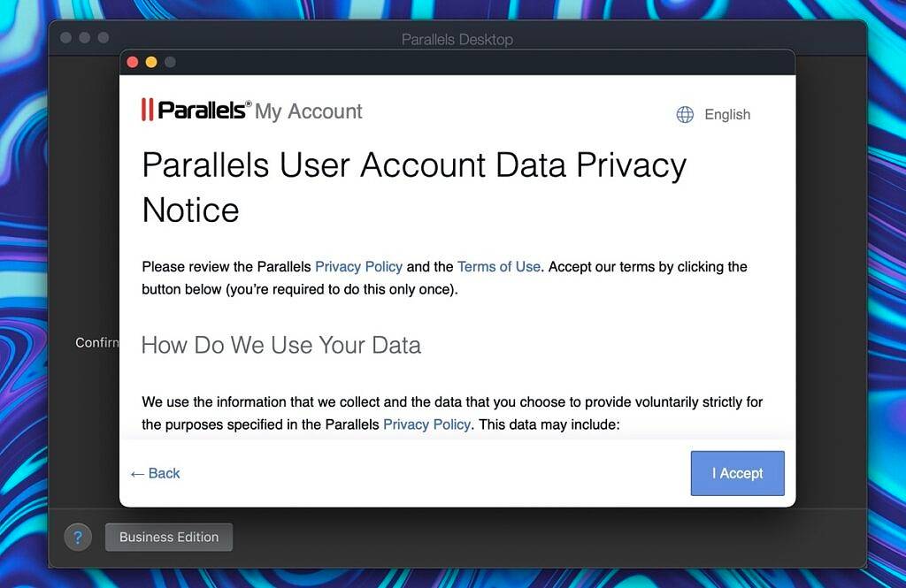Click the Business Edition button
Viewport: 906px width, 588px height.
[x=168, y=537]
